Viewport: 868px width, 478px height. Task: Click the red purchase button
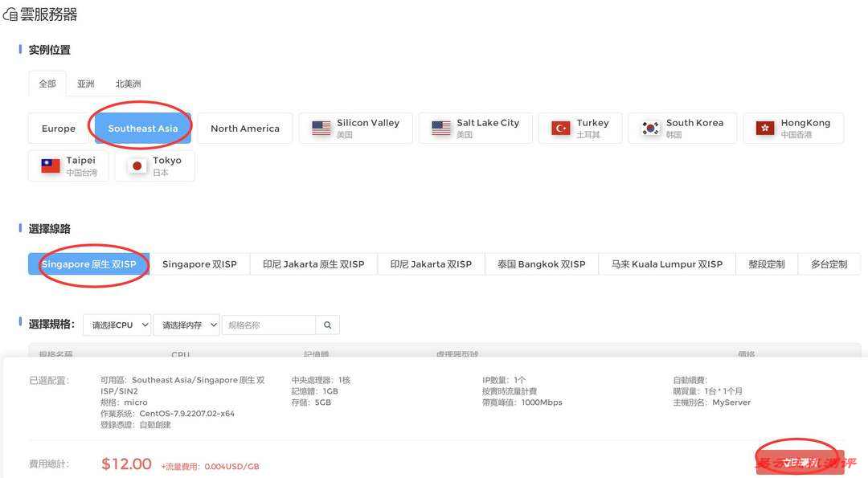[x=800, y=463]
